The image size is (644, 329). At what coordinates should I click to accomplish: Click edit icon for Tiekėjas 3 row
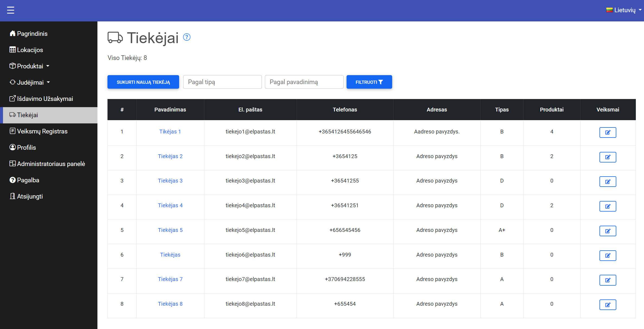click(x=608, y=181)
